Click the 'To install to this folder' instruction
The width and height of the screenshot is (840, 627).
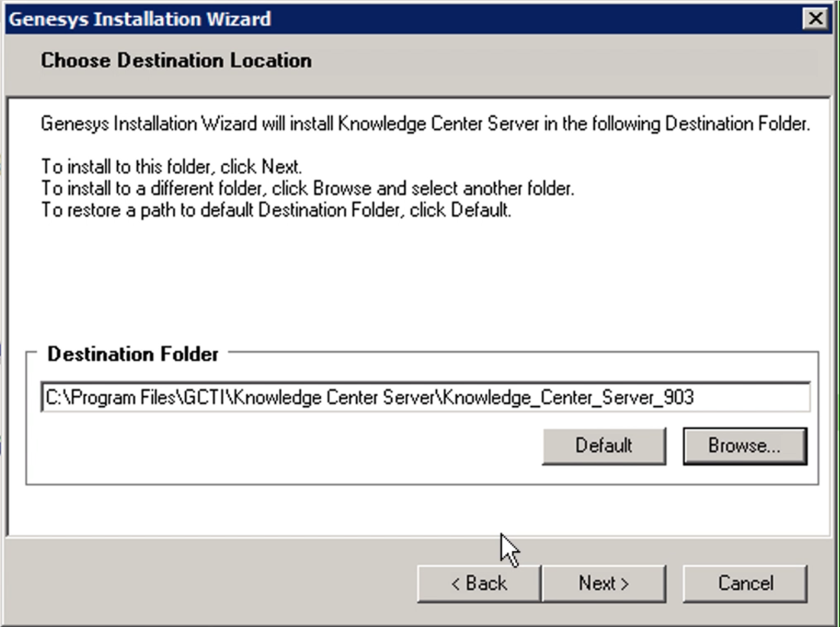[x=172, y=166]
